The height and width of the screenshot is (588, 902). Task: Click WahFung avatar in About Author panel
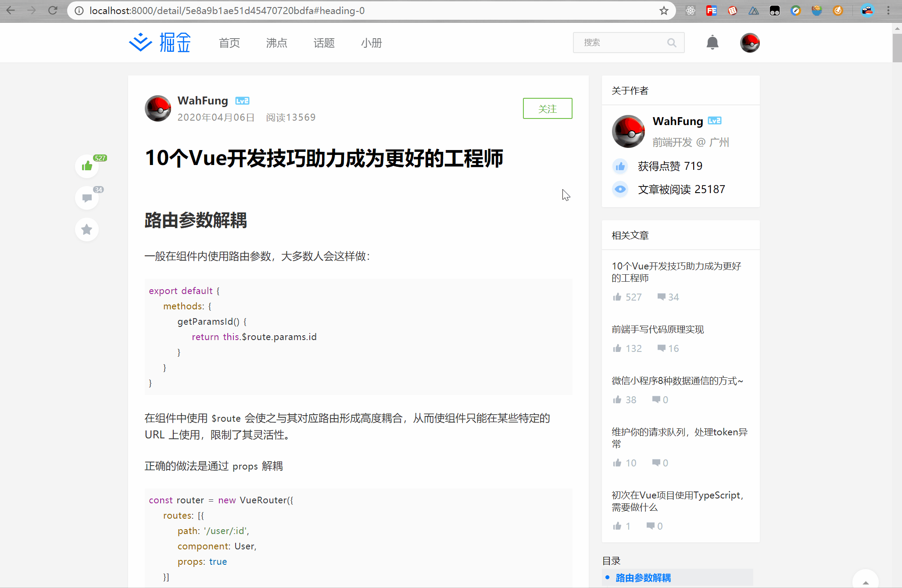(x=628, y=131)
